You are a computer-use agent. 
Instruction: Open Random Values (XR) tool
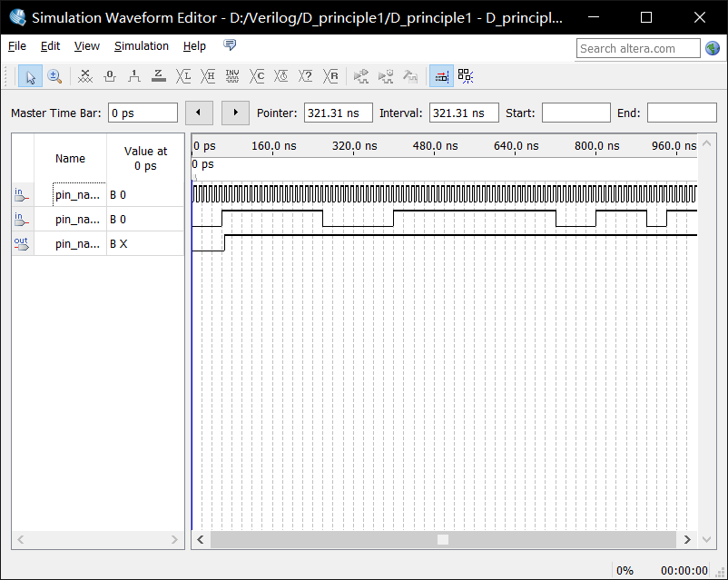pos(330,76)
